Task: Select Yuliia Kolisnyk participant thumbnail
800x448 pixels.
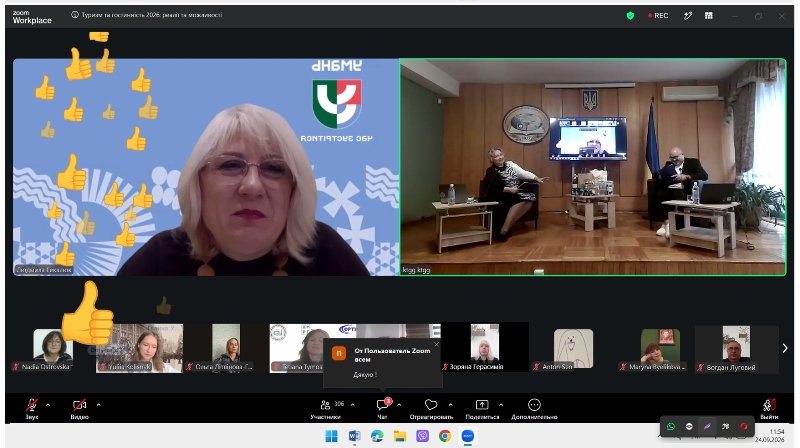Action: pyautogui.click(x=139, y=347)
